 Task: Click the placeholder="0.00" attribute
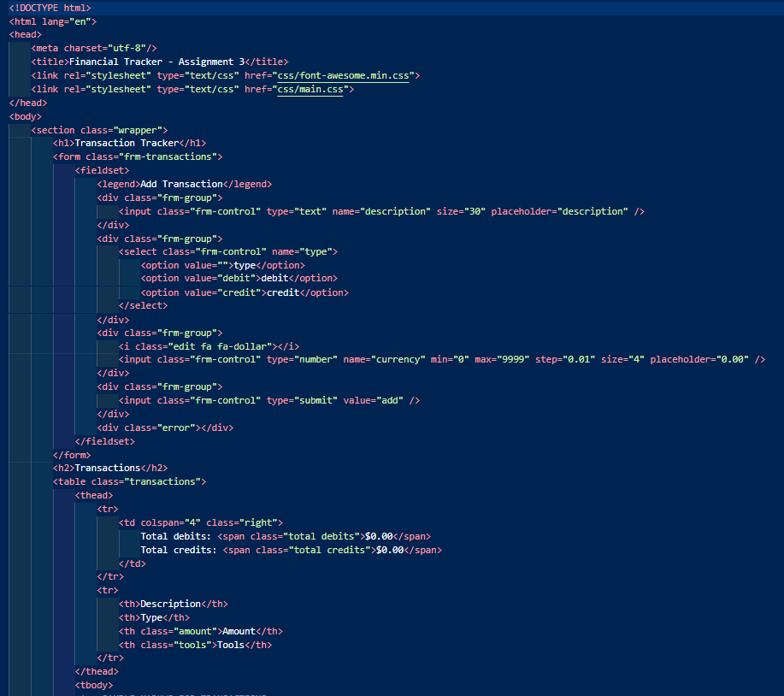[699, 359]
